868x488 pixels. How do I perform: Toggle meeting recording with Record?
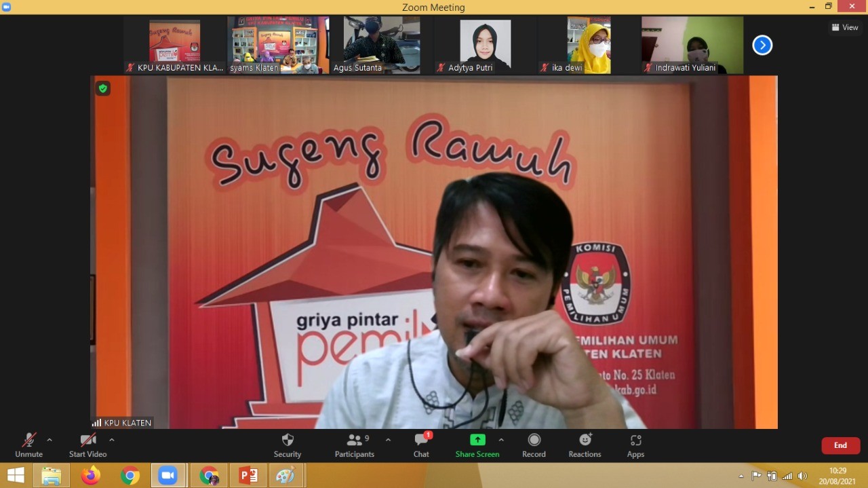(x=534, y=445)
